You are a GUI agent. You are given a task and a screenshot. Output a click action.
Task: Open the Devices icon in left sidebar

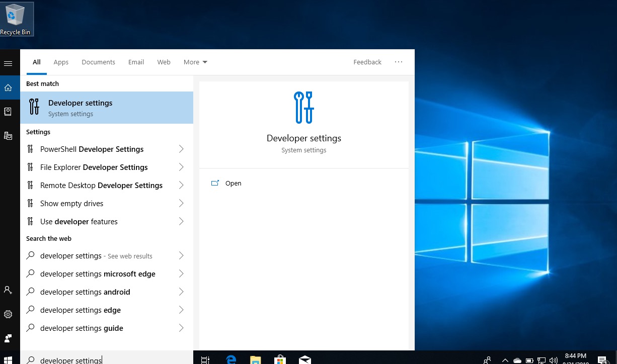click(x=8, y=136)
